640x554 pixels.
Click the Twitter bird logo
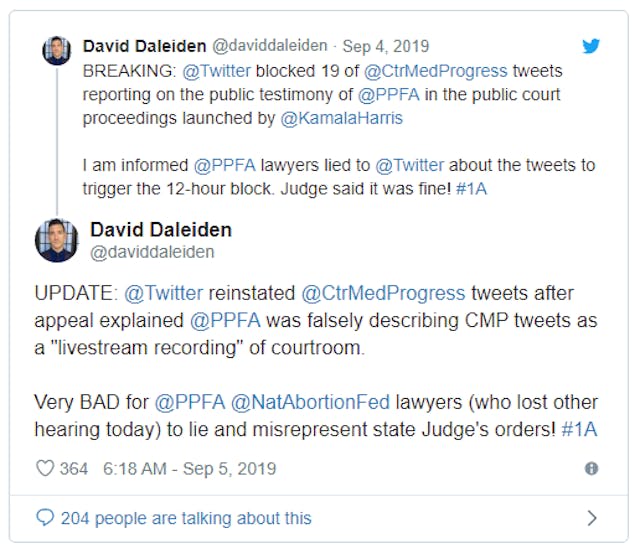click(x=591, y=46)
